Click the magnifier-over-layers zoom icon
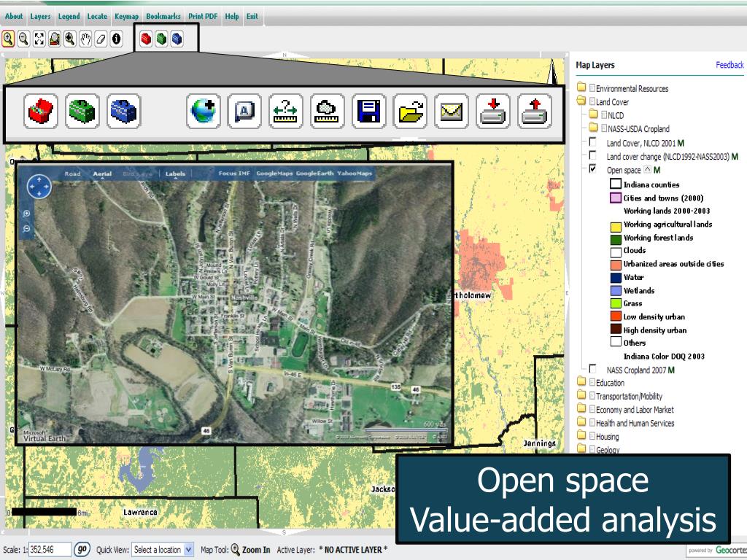 click(x=54, y=39)
